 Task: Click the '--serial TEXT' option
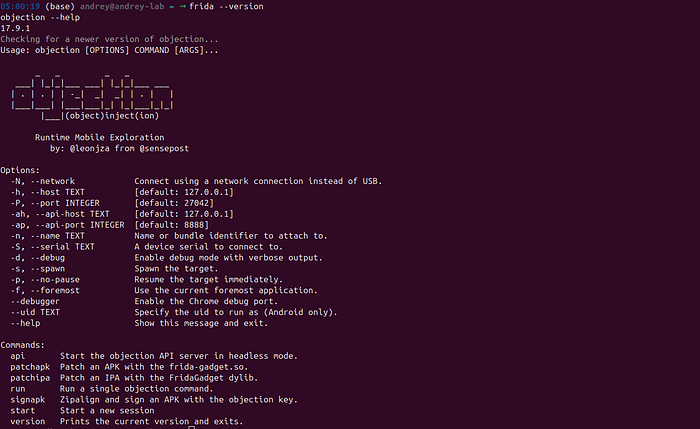click(62, 247)
